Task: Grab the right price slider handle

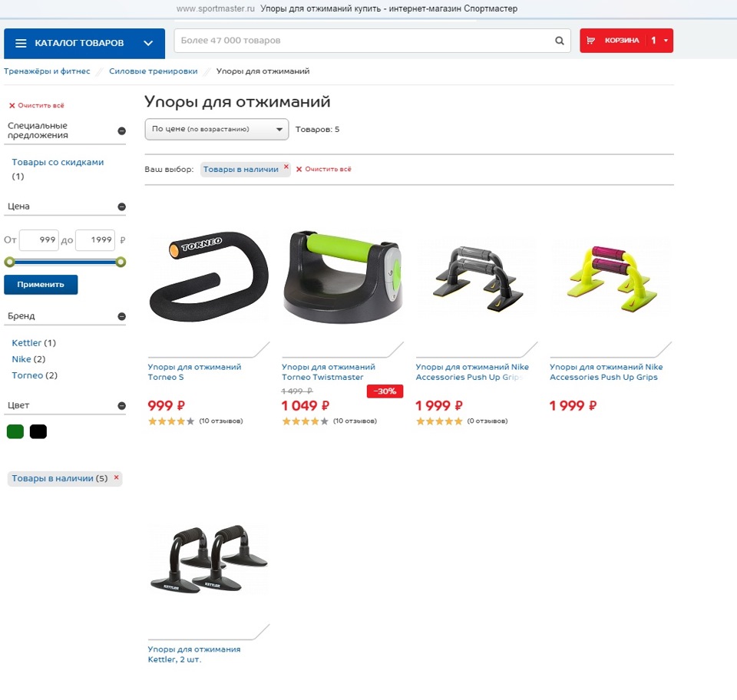Action: pos(121,262)
